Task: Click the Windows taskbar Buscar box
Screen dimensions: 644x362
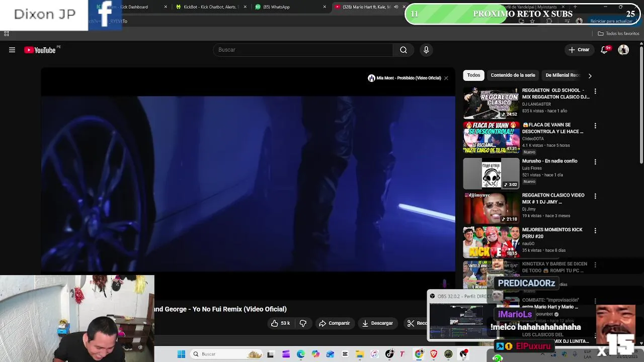Action: (x=226, y=354)
